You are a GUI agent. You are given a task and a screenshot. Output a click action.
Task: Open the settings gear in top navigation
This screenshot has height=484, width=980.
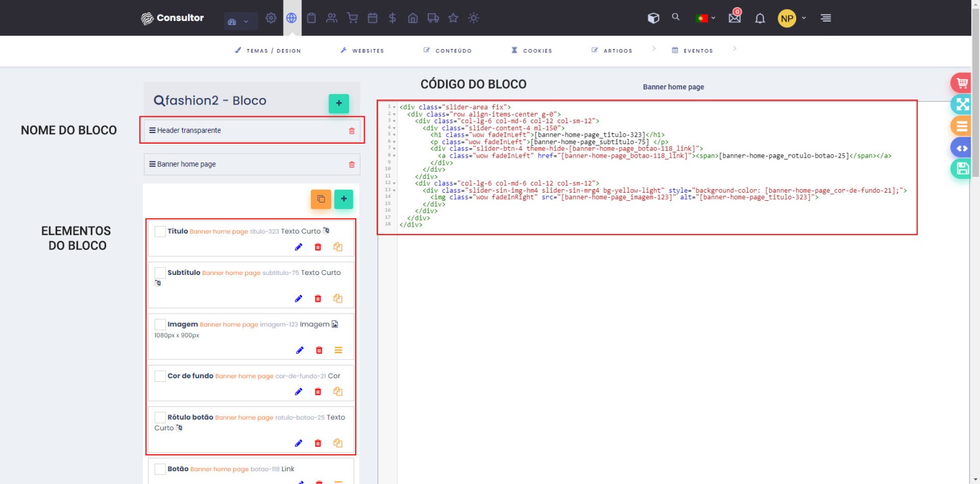(271, 18)
